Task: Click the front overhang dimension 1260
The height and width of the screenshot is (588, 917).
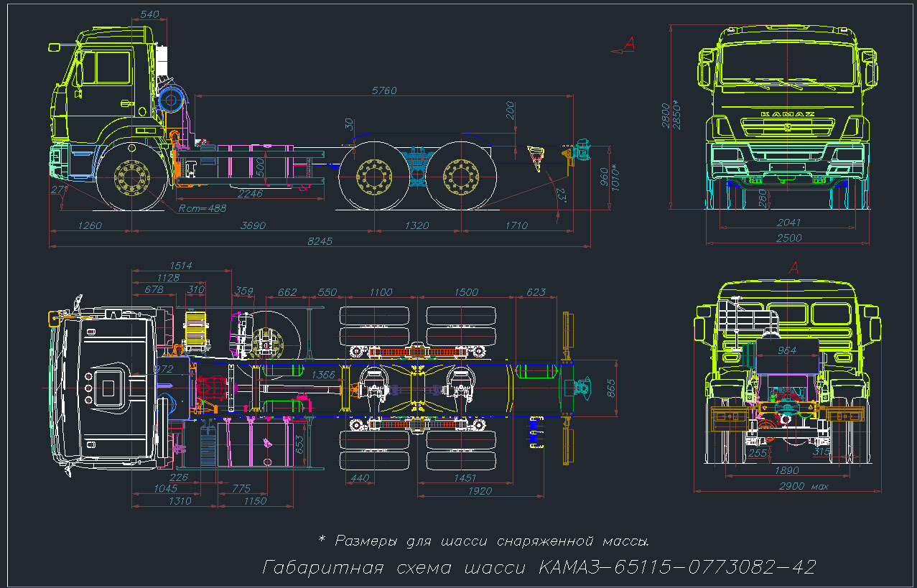Action: coord(90,225)
